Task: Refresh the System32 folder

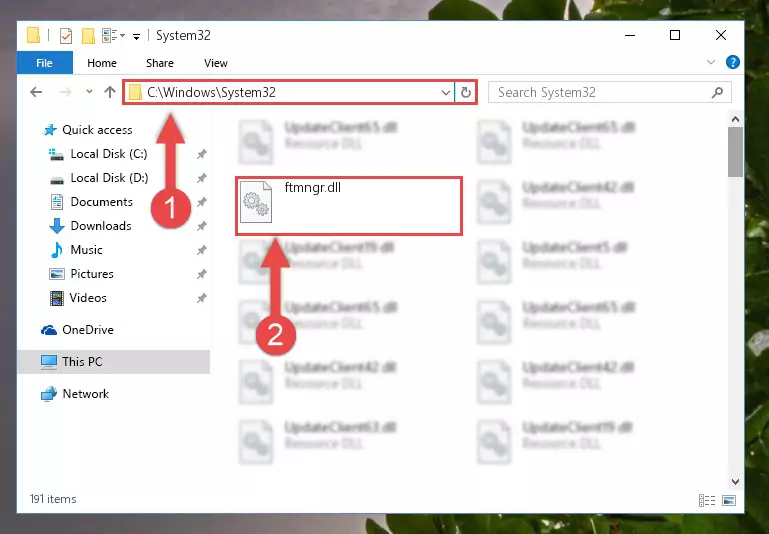Action: (465, 92)
